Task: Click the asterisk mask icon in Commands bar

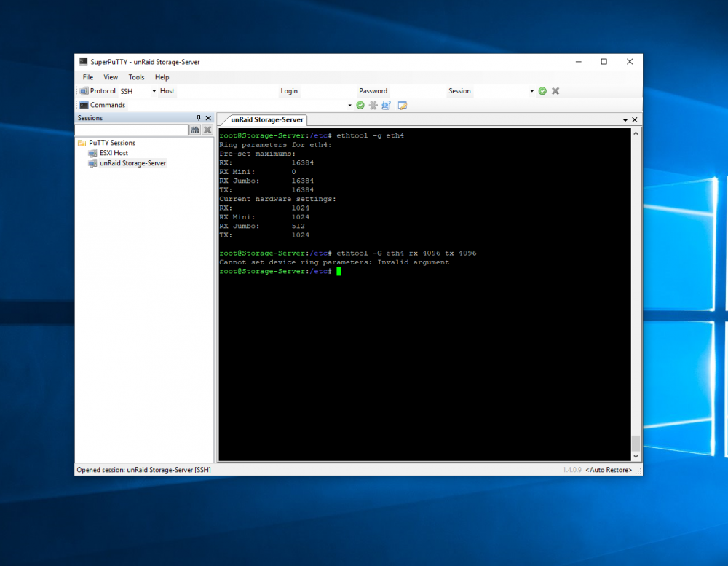Action: point(373,106)
